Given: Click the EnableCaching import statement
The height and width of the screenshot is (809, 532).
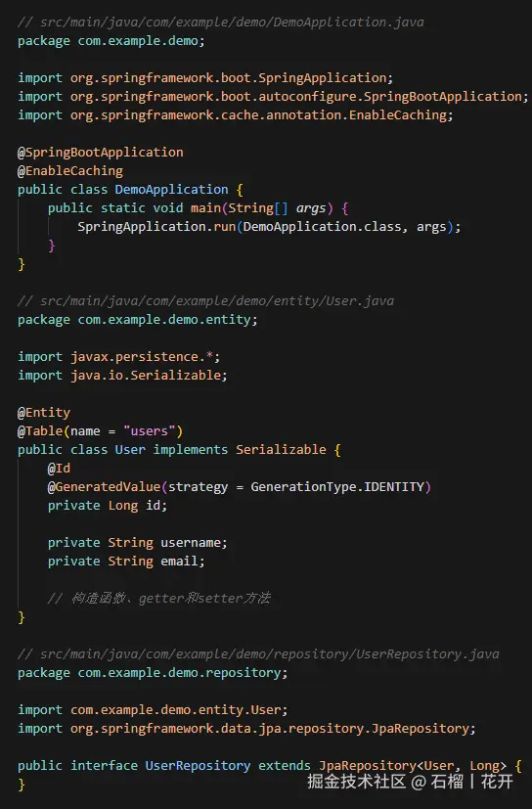Looking at the screenshot, I should pos(236,115).
